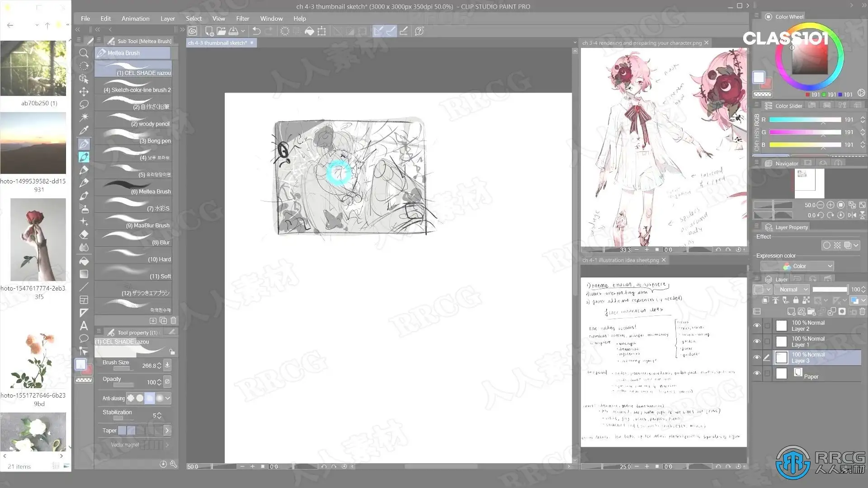Select the Zoom magnifier tool
The width and height of the screenshot is (868, 488).
point(84,53)
